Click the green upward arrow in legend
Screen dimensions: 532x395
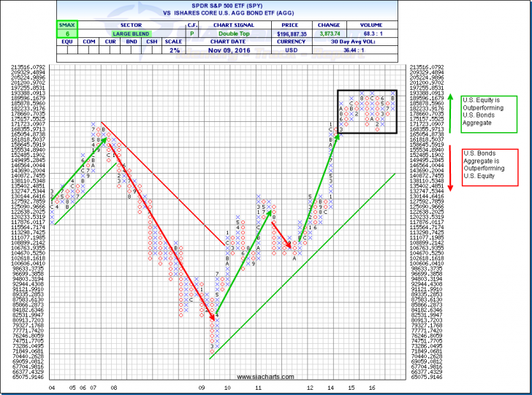point(452,112)
